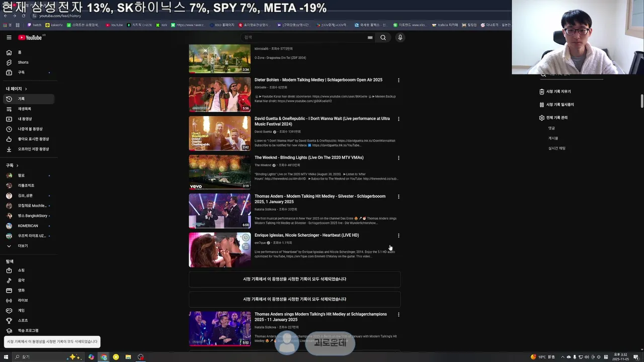Open 홈 in the sidebar

click(28, 52)
